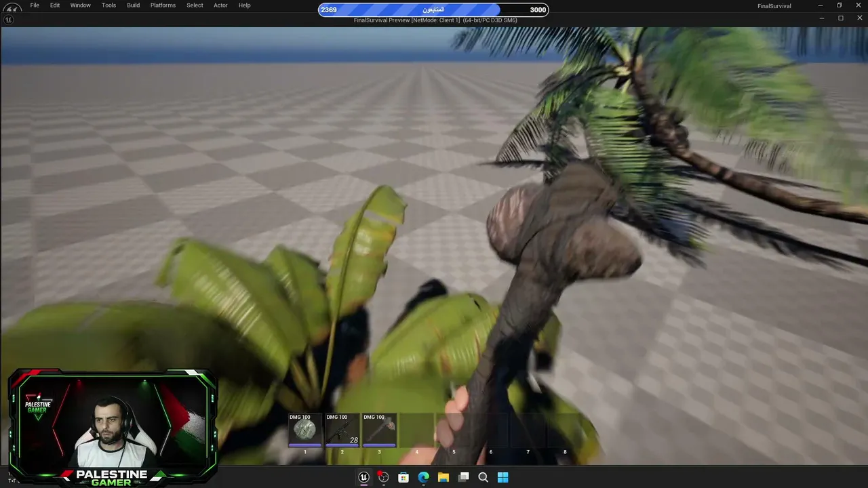868x488 pixels.
Task: Open the Actor menu
Action: (x=220, y=5)
